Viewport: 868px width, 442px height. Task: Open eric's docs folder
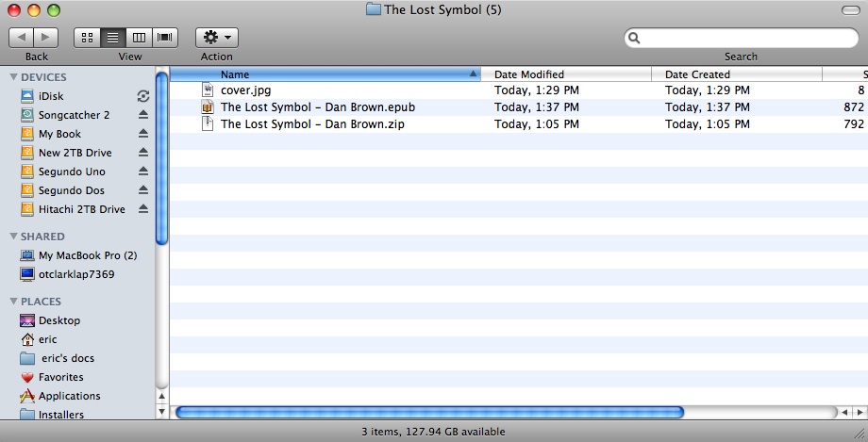click(x=68, y=358)
